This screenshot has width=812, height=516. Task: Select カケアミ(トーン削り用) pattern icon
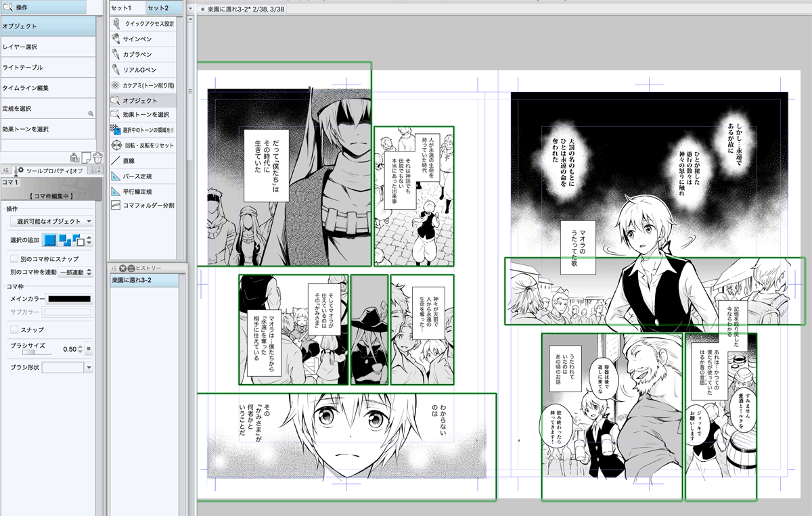coord(116,85)
